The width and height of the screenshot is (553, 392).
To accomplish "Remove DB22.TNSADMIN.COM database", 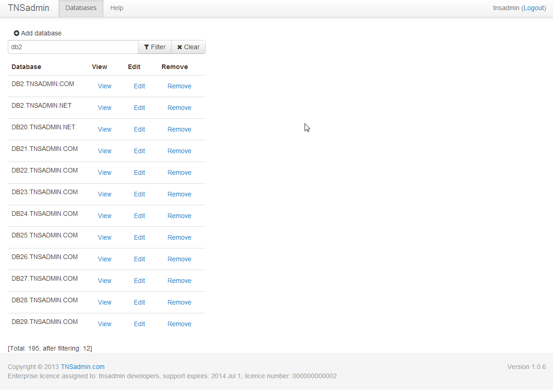I will click(179, 173).
